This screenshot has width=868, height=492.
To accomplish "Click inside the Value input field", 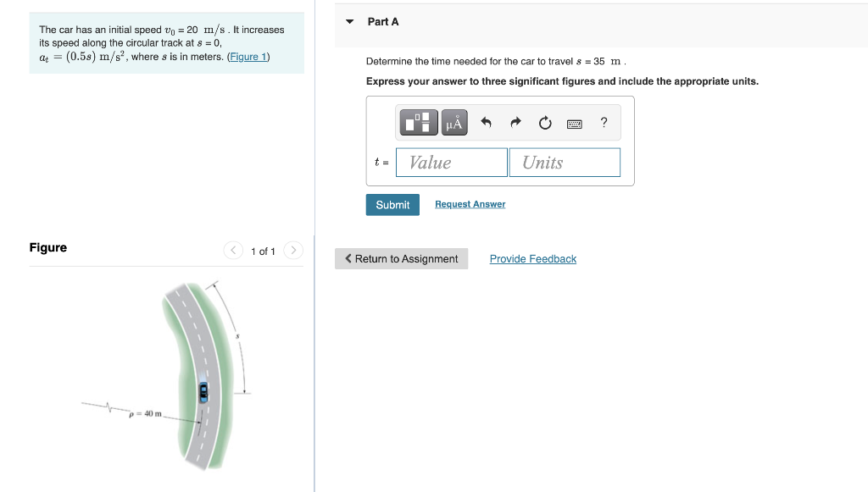I will (451, 162).
